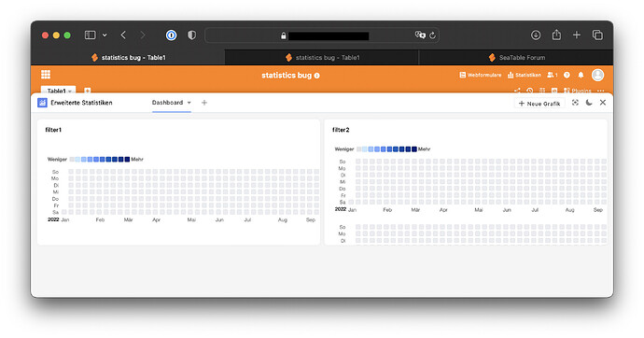This screenshot has height=338, width=644.
Task: Add a new dashboard with the plus icon
Action: (x=204, y=103)
